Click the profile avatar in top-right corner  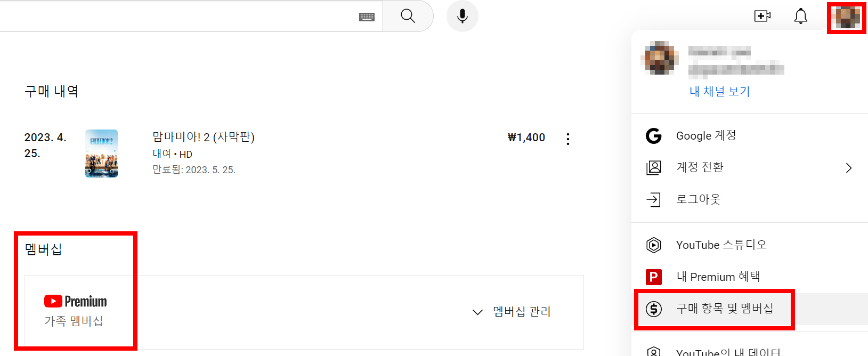846,16
